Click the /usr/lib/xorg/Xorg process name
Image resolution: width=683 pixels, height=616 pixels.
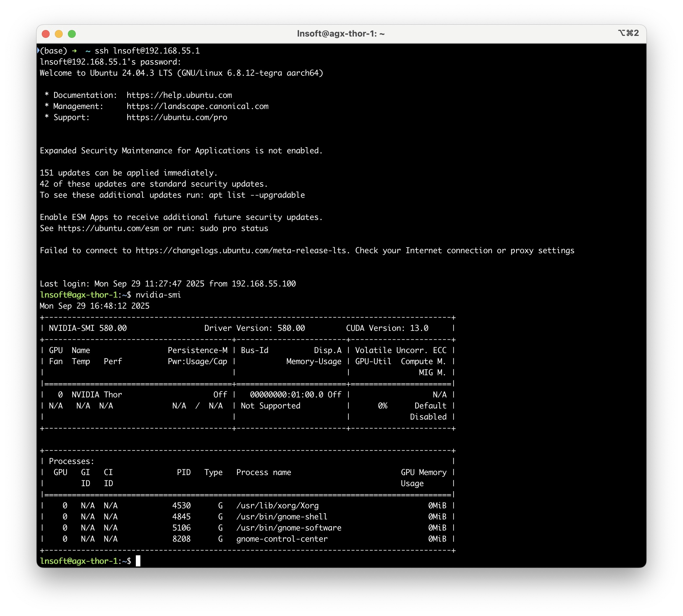coord(277,506)
